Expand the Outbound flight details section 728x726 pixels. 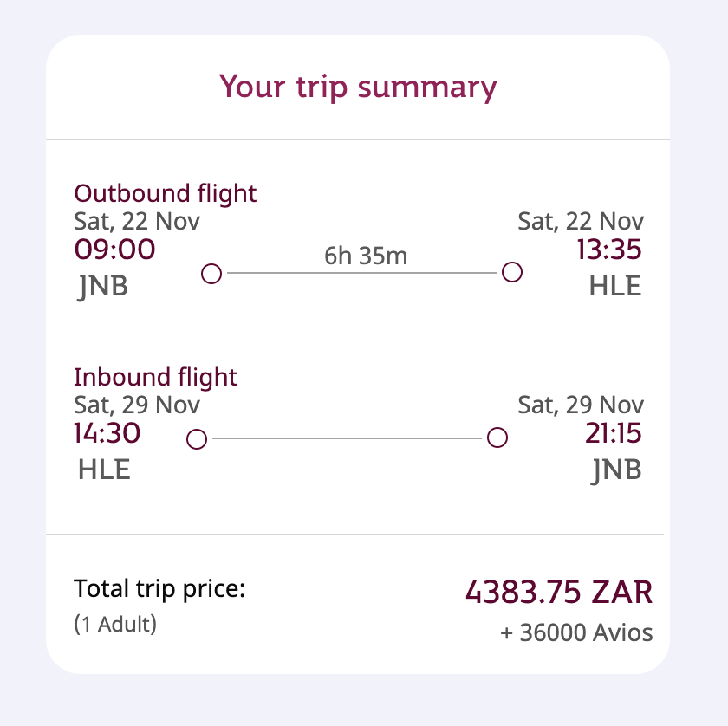166,193
